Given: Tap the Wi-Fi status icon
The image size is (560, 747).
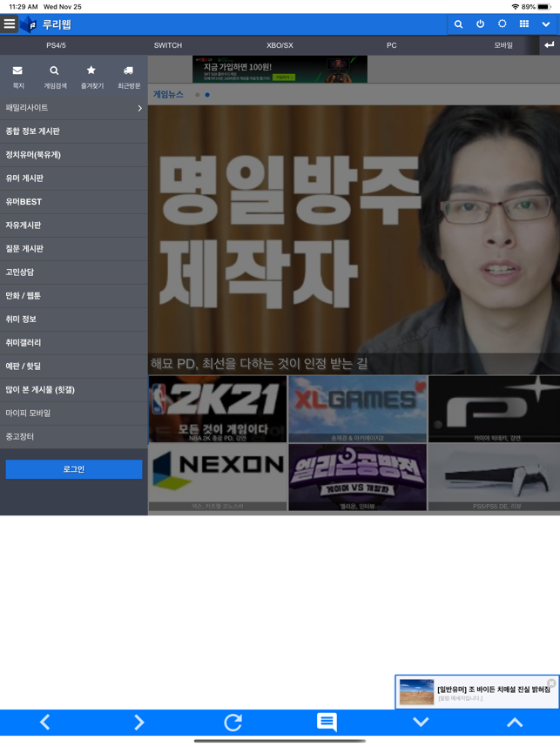Looking at the screenshot, I should click(515, 7).
